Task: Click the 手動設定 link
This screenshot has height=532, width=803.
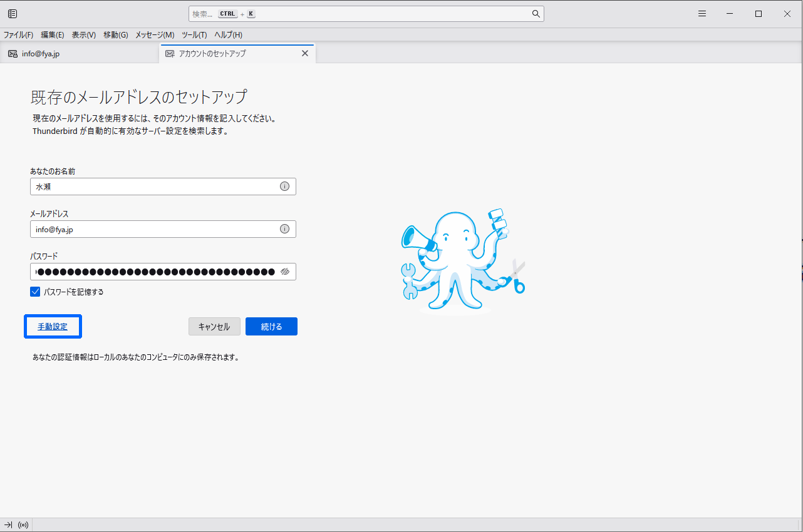Action: 53,327
